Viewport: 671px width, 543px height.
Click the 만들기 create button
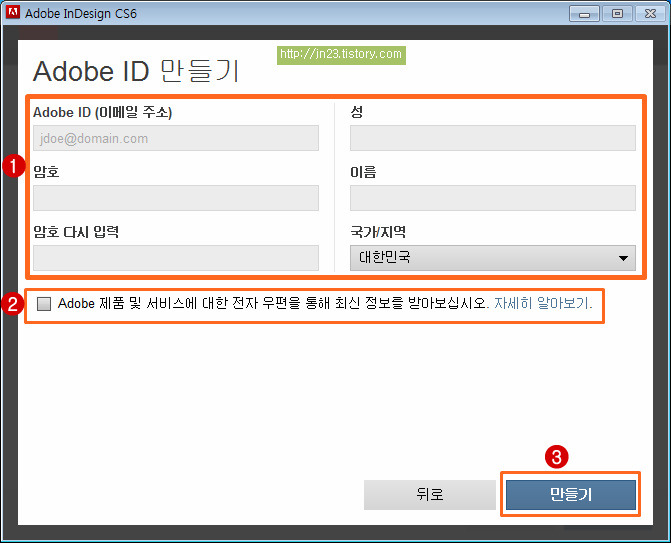pos(571,495)
